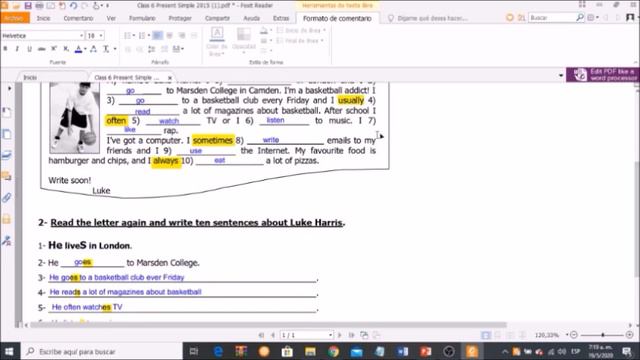Screen dimensions: 640x360
Task: Open the numbered list dropdown
Action: tap(149, 36)
